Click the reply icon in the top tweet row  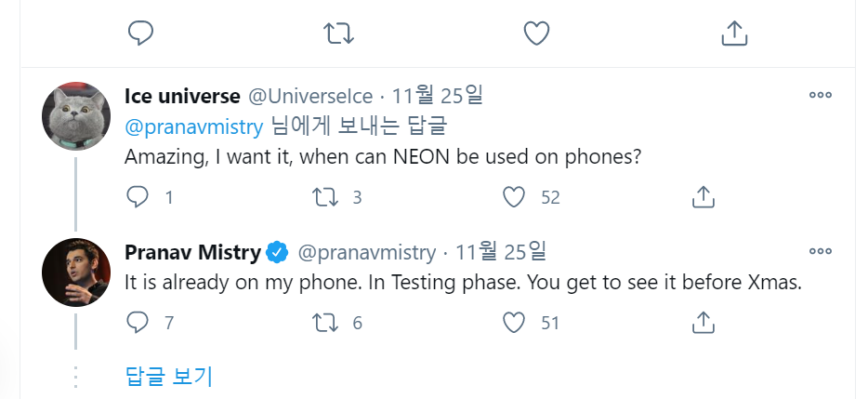pyautogui.click(x=139, y=33)
